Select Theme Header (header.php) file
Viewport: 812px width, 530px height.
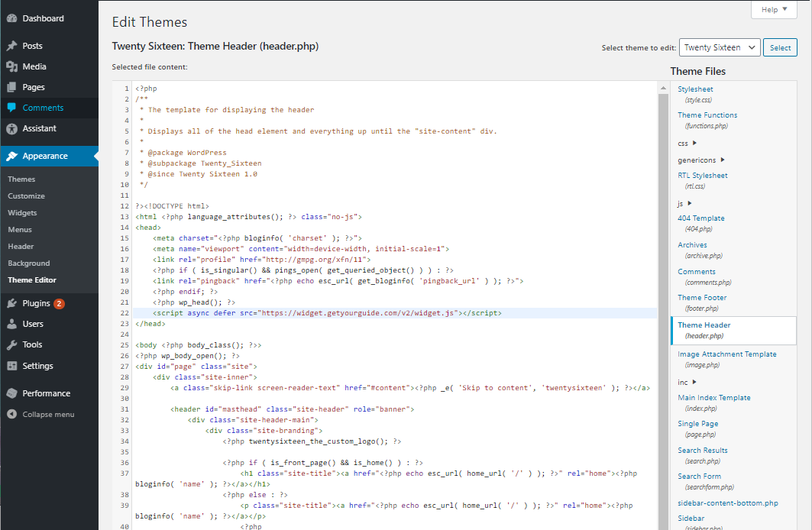pyautogui.click(x=733, y=330)
